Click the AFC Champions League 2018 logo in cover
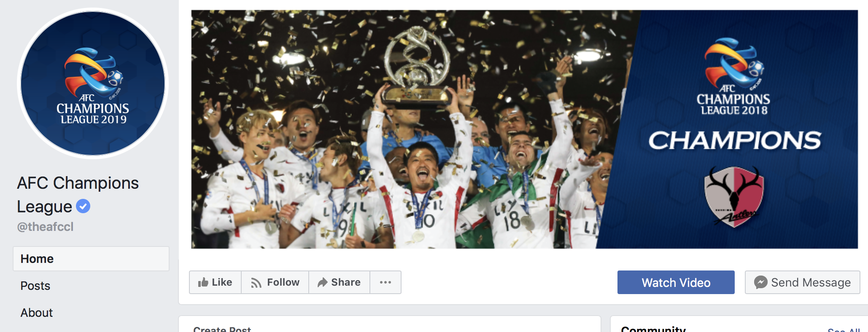Screen dimensions: 868x332 (x=734, y=77)
